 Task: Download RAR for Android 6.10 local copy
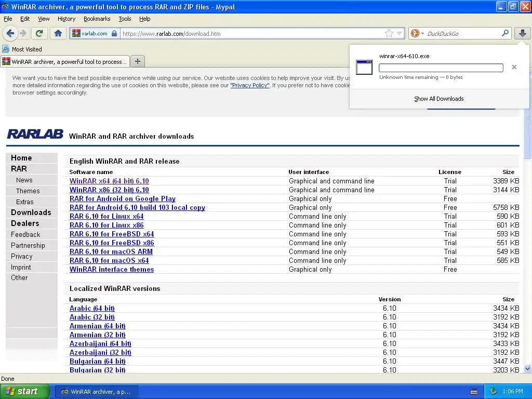tap(137, 207)
